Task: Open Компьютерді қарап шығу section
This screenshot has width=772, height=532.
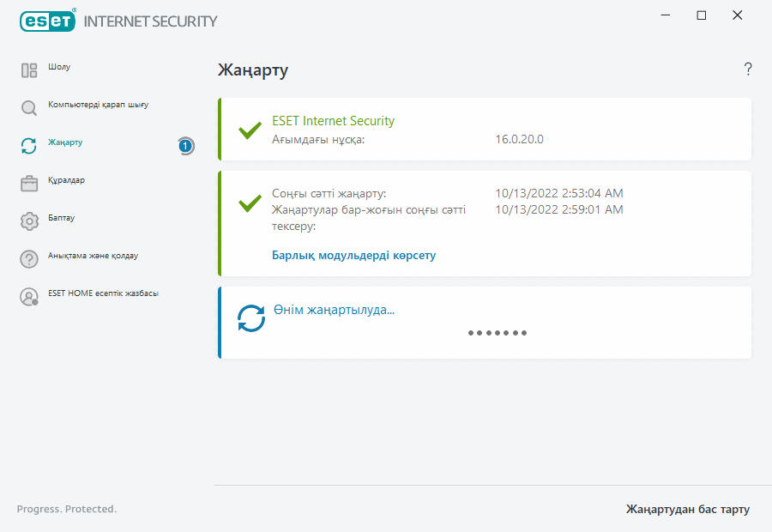Action: coord(98,105)
